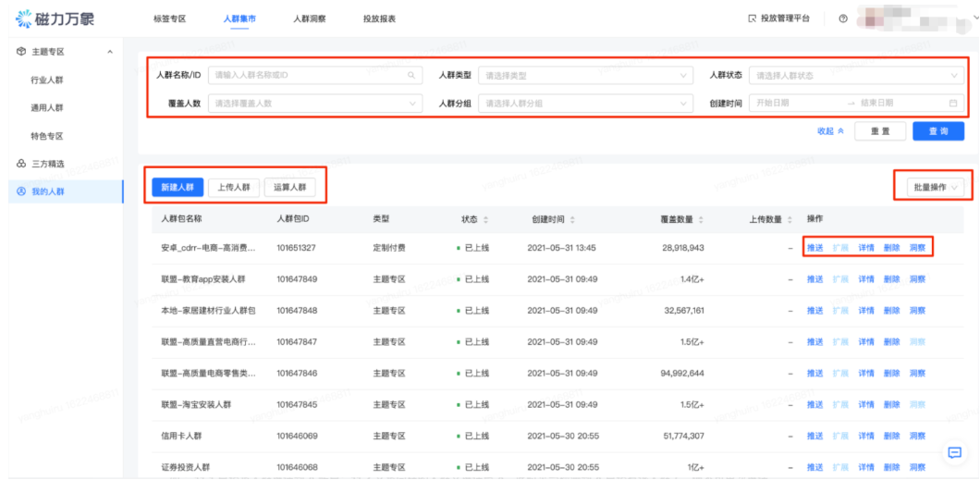Viewport: 980px width, 480px height.
Task: Click the 定制付费 type cell
Action: click(x=389, y=248)
